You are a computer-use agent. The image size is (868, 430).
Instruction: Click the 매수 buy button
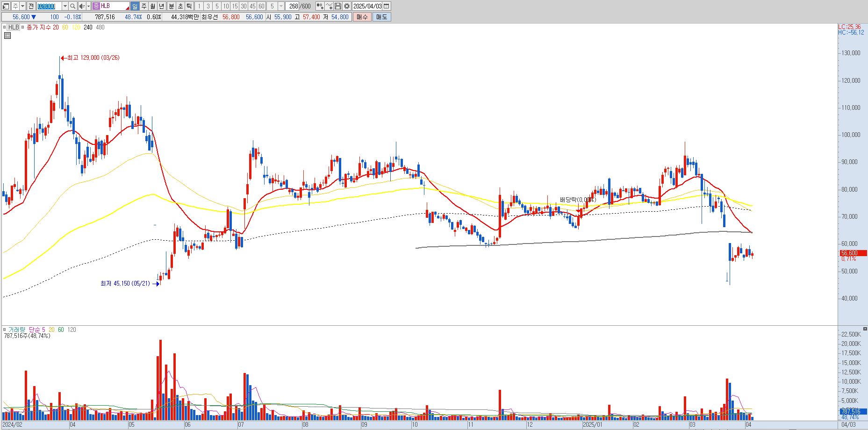click(362, 17)
